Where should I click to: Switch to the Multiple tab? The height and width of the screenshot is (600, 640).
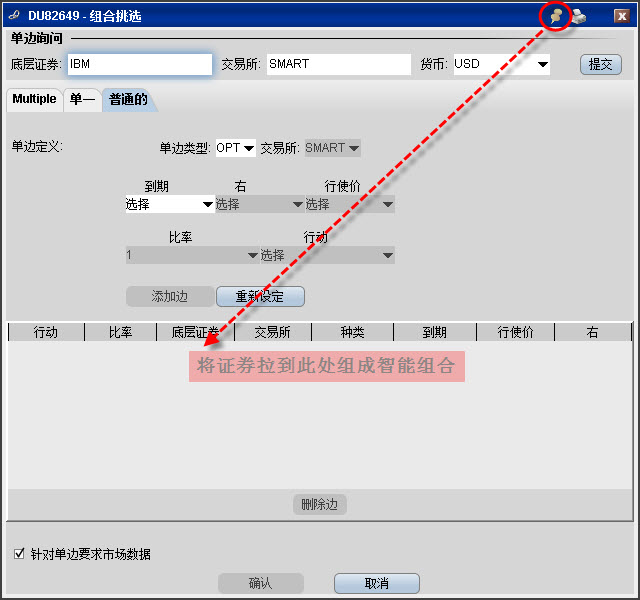(x=34, y=100)
